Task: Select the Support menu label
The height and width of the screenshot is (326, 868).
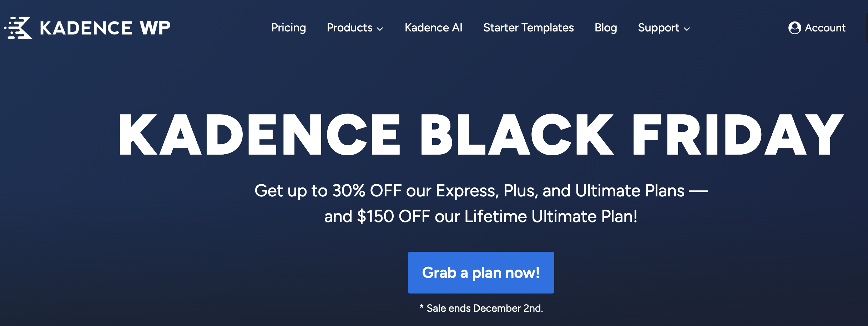Action: pyautogui.click(x=658, y=28)
